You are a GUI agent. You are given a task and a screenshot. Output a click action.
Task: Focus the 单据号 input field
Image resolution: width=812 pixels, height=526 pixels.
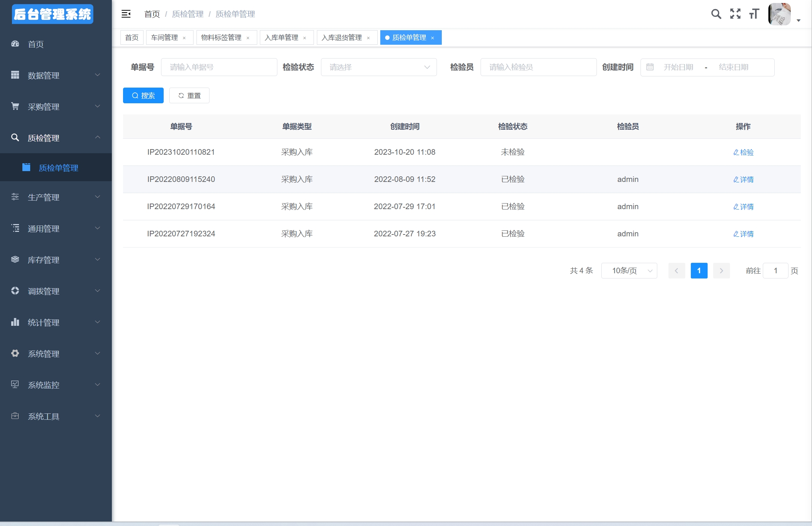[219, 67]
